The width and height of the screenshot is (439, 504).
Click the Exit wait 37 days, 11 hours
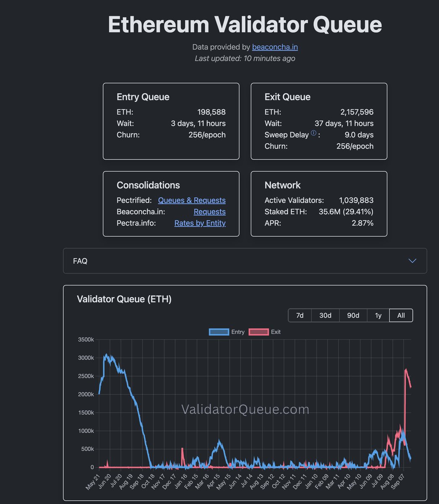(344, 123)
